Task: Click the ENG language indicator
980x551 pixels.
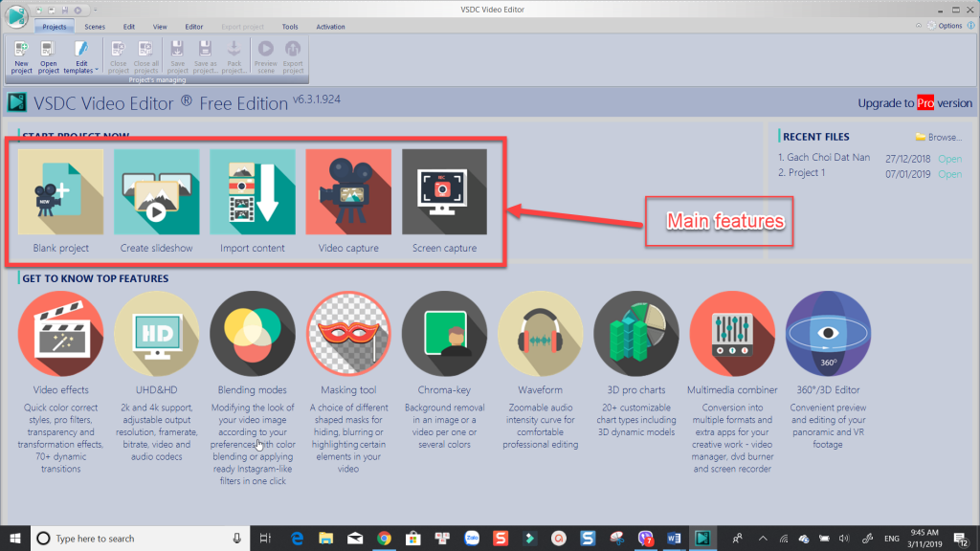Action: click(x=892, y=538)
